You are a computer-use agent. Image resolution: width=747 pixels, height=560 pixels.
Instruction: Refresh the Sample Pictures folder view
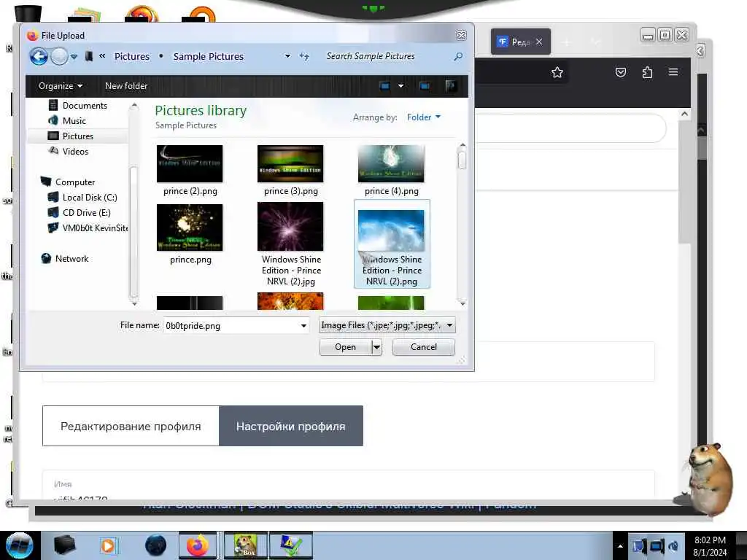(x=304, y=56)
